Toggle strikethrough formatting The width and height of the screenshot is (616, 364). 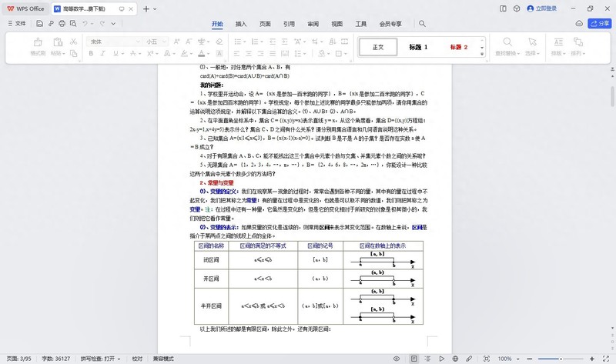(x=132, y=53)
